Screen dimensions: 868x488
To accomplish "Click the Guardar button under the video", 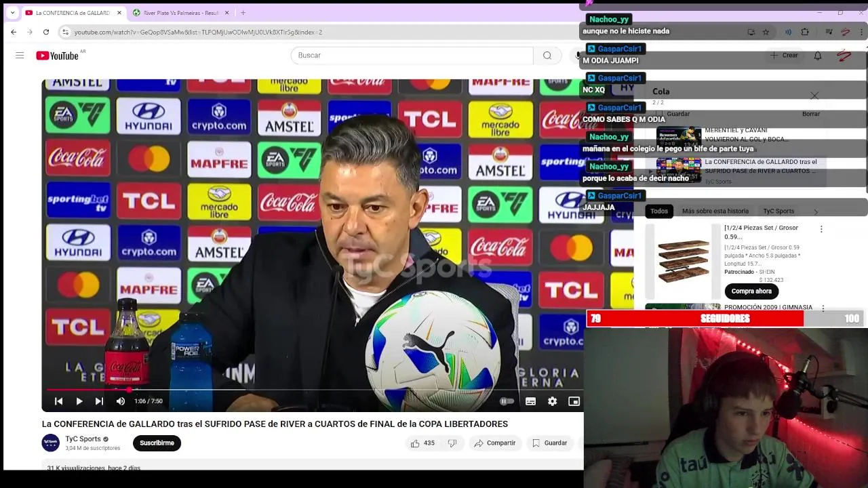I will coord(549,443).
